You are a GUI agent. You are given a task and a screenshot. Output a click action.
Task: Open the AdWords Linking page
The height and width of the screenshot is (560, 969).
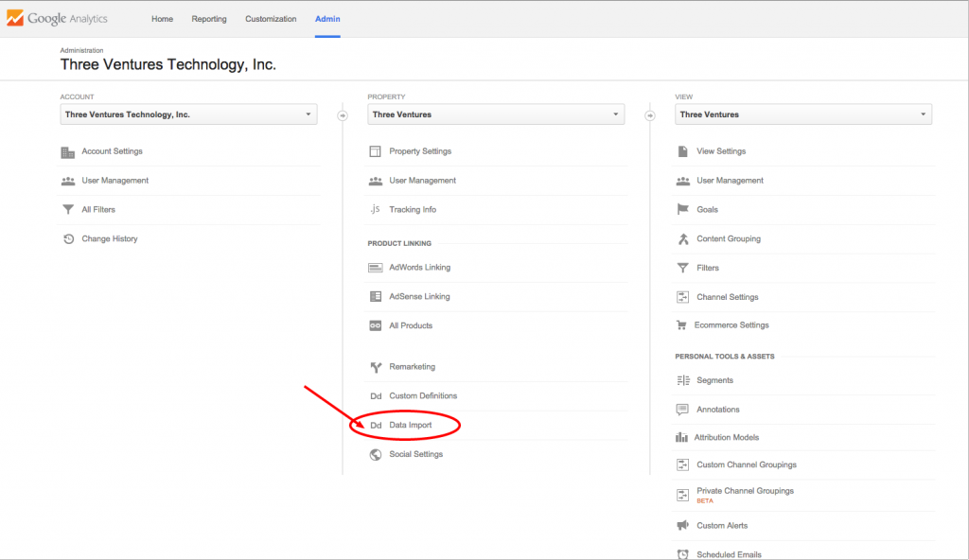(419, 268)
